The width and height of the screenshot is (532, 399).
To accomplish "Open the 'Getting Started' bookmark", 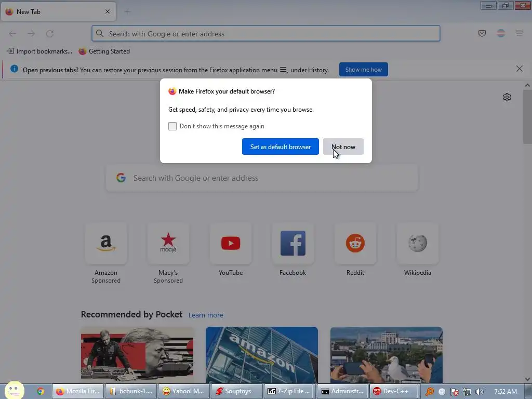I will pyautogui.click(x=104, y=51).
